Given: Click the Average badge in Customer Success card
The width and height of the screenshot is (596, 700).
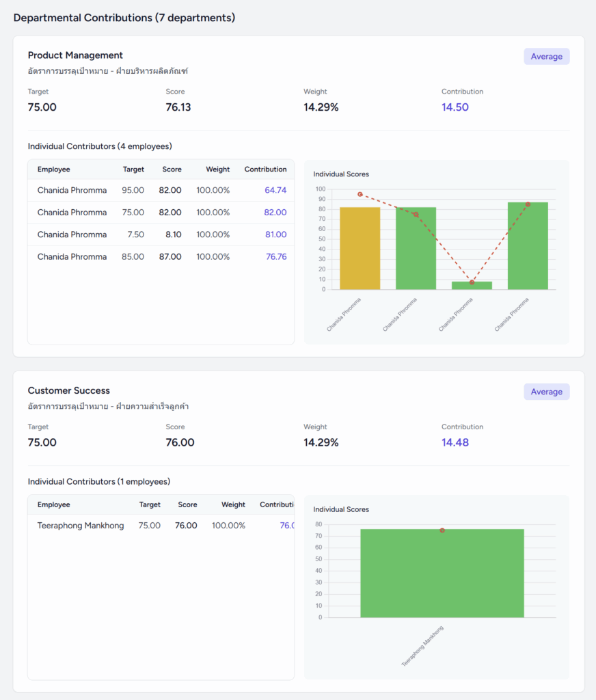Looking at the screenshot, I should tap(546, 392).
